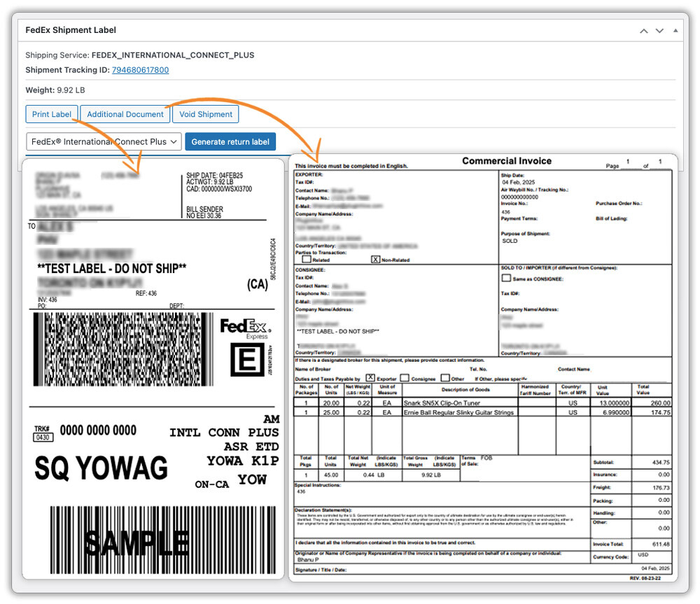Move the FedEx Shipment Label panel up
Viewport: 700px width, 604px height.
click(x=643, y=30)
